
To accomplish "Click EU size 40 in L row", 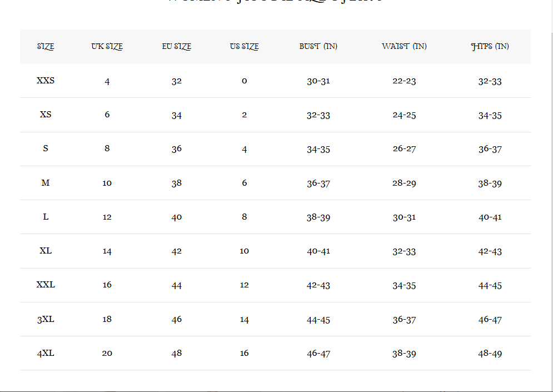I will point(176,217).
